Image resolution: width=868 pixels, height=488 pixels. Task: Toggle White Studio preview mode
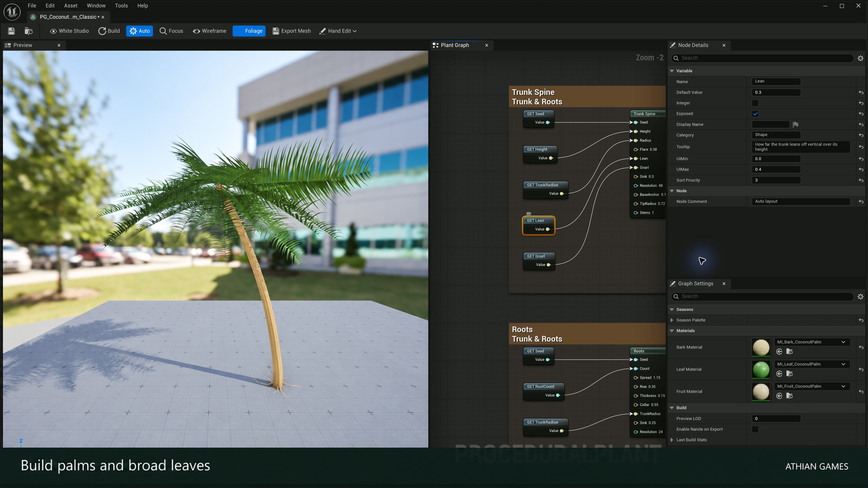[x=69, y=31]
